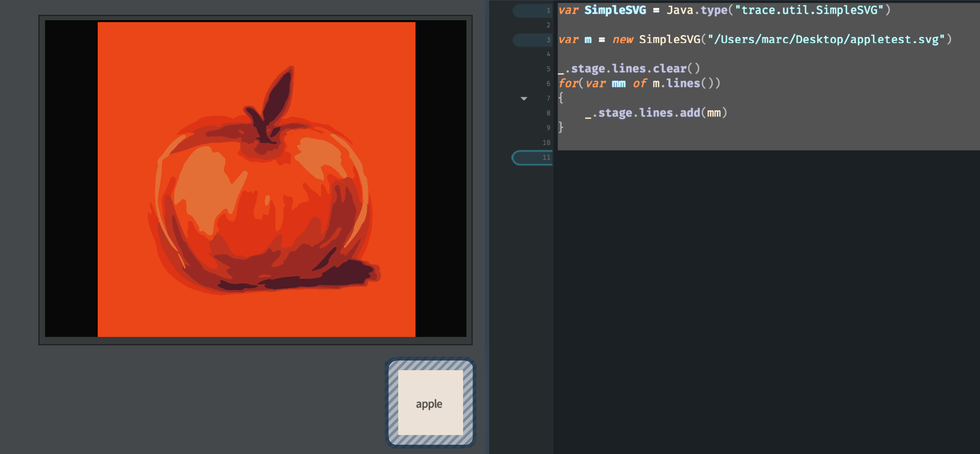Image resolution: width=980 pixels, height=454 pixels.
Task: Click the SimpleSVG variable name on line 1
Action: tap(615, 10)
